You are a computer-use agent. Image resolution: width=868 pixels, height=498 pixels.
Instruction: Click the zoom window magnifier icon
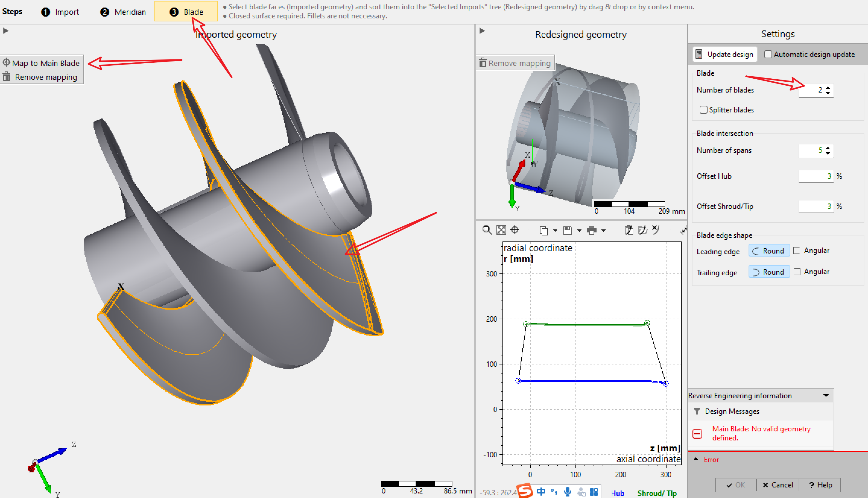[487, 230]
